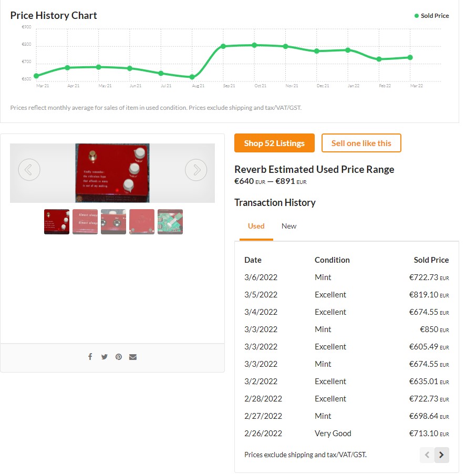Pin the listing on Pinterest
Image resolution: width=476 pixels, height=474 pixels.
point(119,357)
